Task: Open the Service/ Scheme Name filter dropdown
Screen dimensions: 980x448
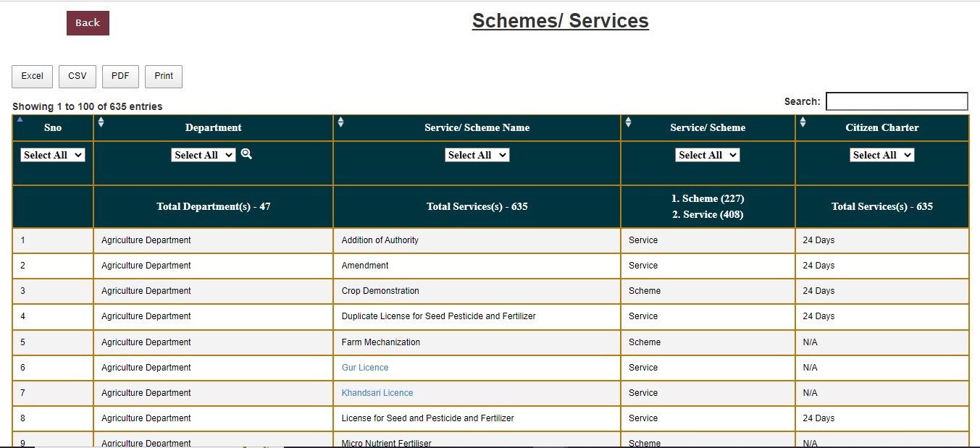Action: tap(477, 155)
